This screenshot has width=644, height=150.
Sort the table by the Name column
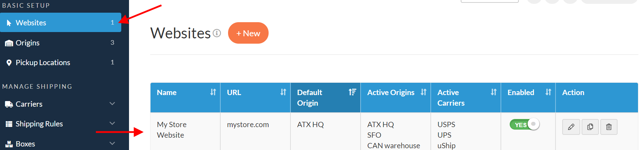point(213,92)
